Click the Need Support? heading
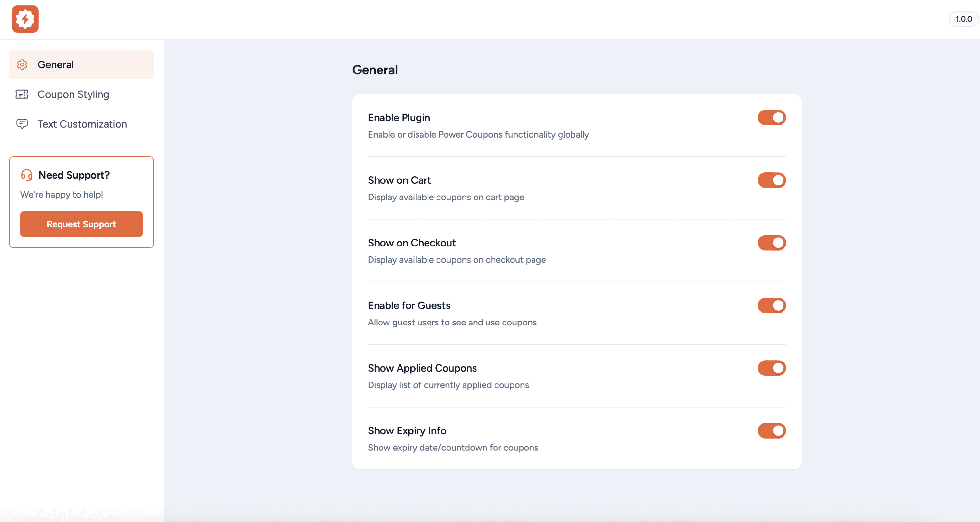 click(x=74, y=175)
